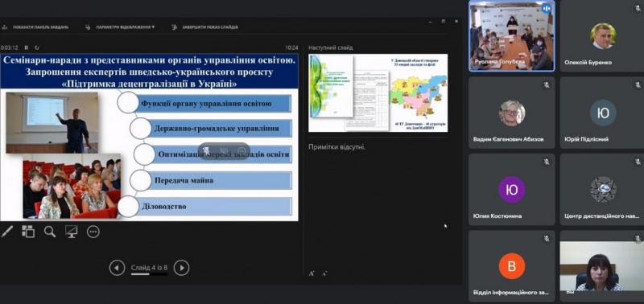Click Юлия Костюнина's purple 'Ю' avatar

pos(512,190)
